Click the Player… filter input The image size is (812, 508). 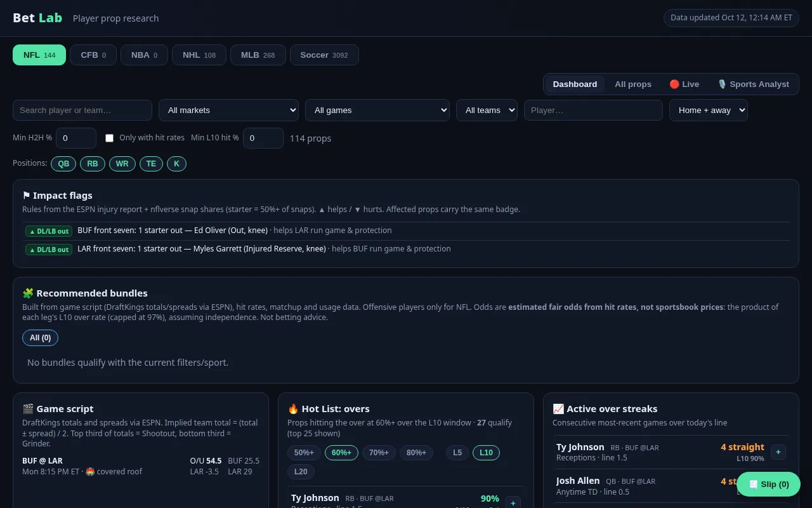click(x=593, y=110)
